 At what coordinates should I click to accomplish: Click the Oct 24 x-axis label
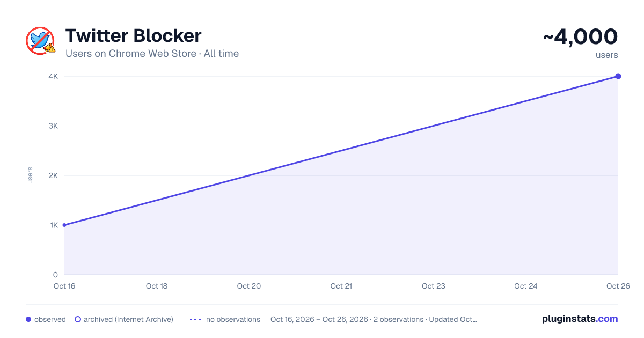point(526,286)
